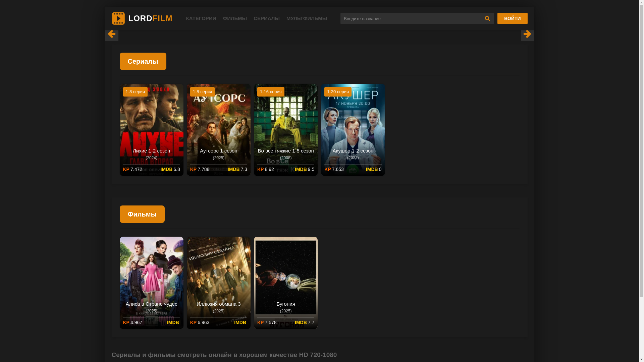This screenshot has width=644, height=362.
Task: Click the IMDB 6.8 rating
Action: click(170, 169)
